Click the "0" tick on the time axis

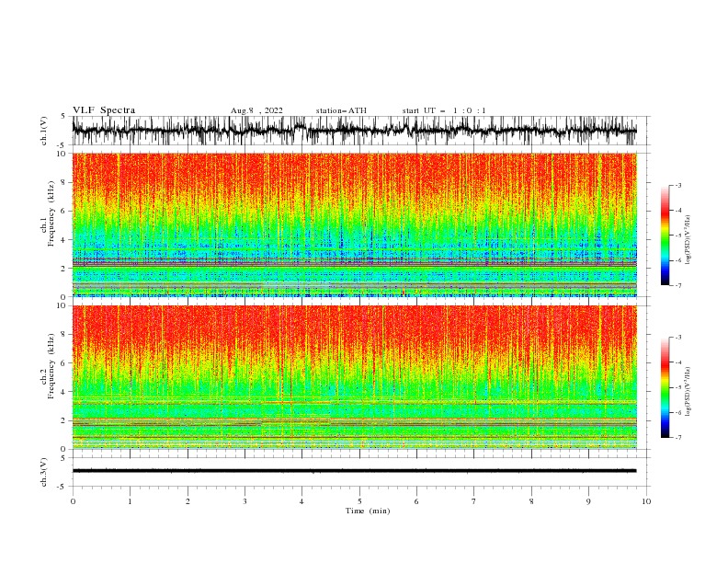coord(73,501)
